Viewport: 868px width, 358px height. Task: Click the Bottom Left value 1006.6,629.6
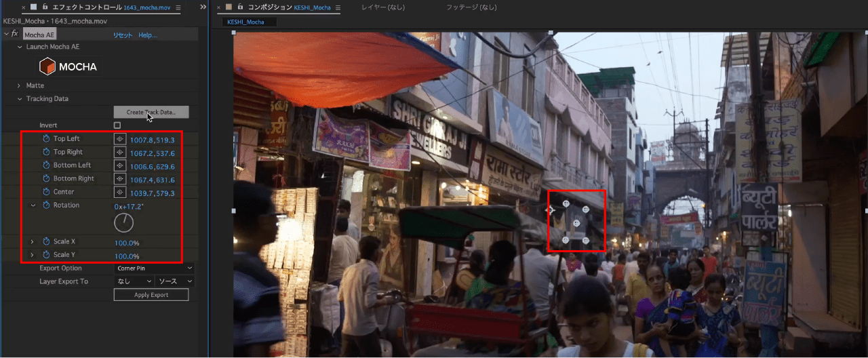(x=153, y=167)
